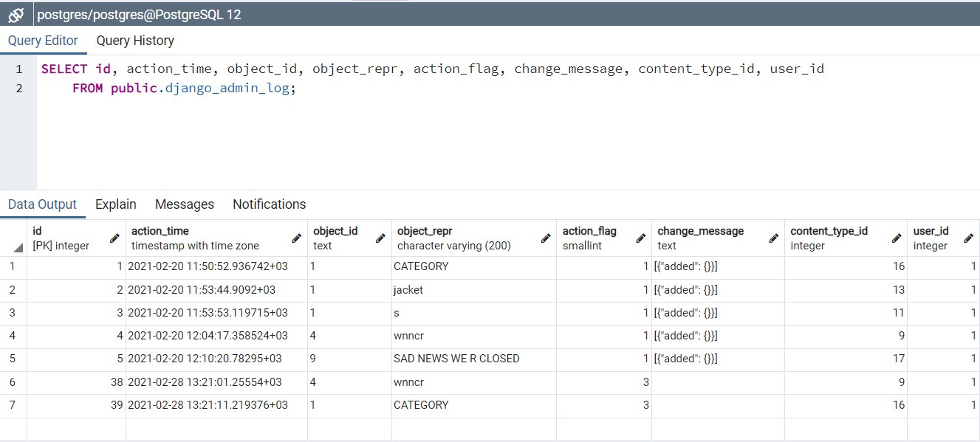This screenshot has height=442, width=980.
Task: Click the object_repr cell containing jacket
Action: click(473, 290)
